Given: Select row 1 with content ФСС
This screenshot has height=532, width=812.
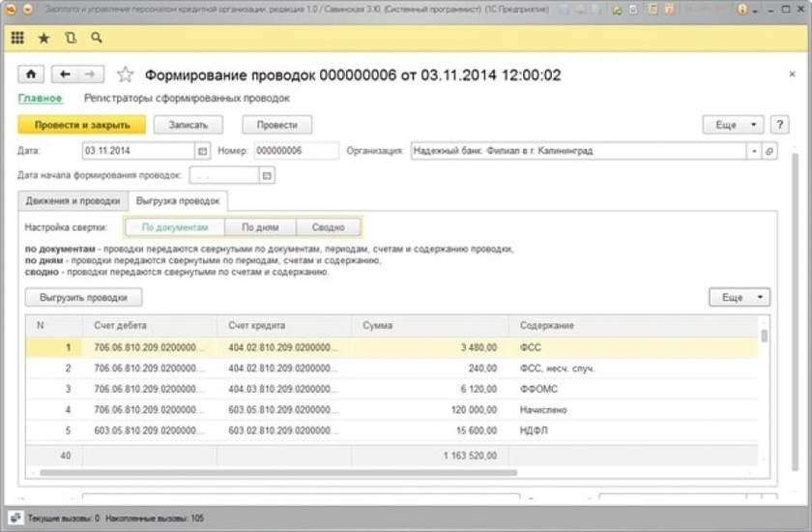Looking at the screenshot, I should click(x=391, y=347).
